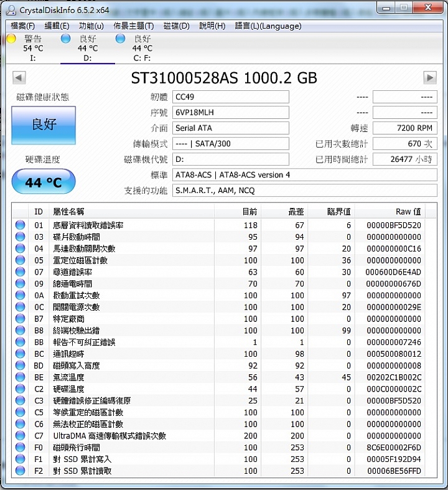Screen dimensions: 448x490
Task: Click the power on hours field 26477 小時
Action: pyautogui.click(x=405, y=159)
